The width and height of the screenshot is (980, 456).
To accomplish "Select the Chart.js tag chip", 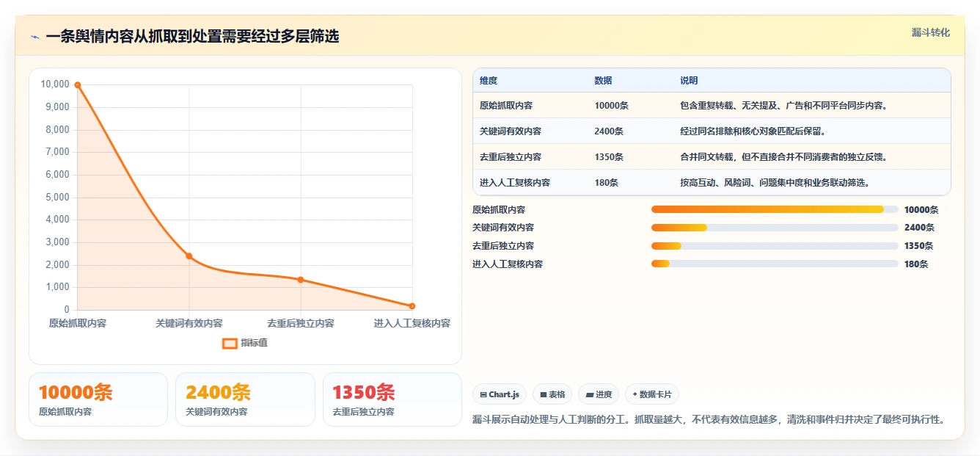I will pyautogui.click(x=500, y=394).
